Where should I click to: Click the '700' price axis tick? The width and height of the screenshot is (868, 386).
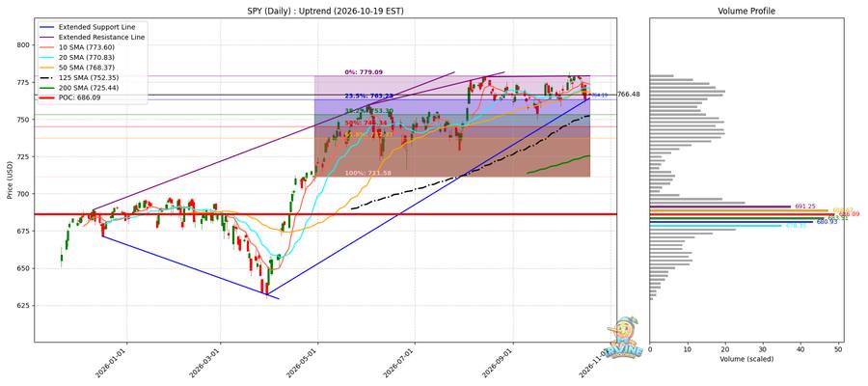click(x=25, y=194)
